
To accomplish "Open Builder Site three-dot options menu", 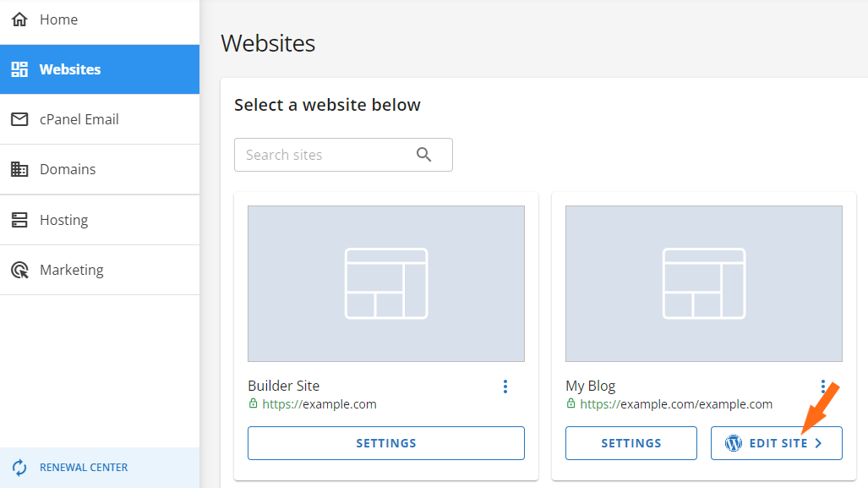I will pos(505,386).
